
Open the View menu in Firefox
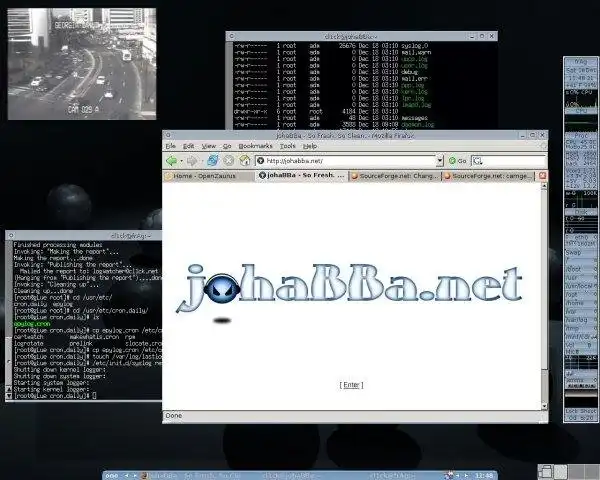[209, 146]
